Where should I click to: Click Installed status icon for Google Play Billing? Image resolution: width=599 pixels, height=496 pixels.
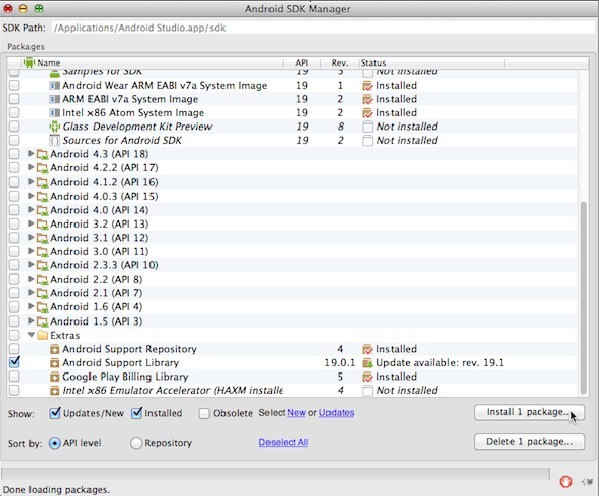click(x=367, y=377)
